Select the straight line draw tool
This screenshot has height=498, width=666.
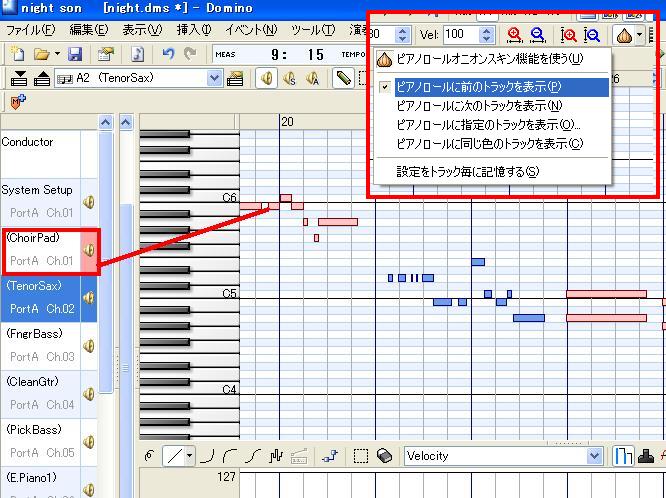[174, 456]
